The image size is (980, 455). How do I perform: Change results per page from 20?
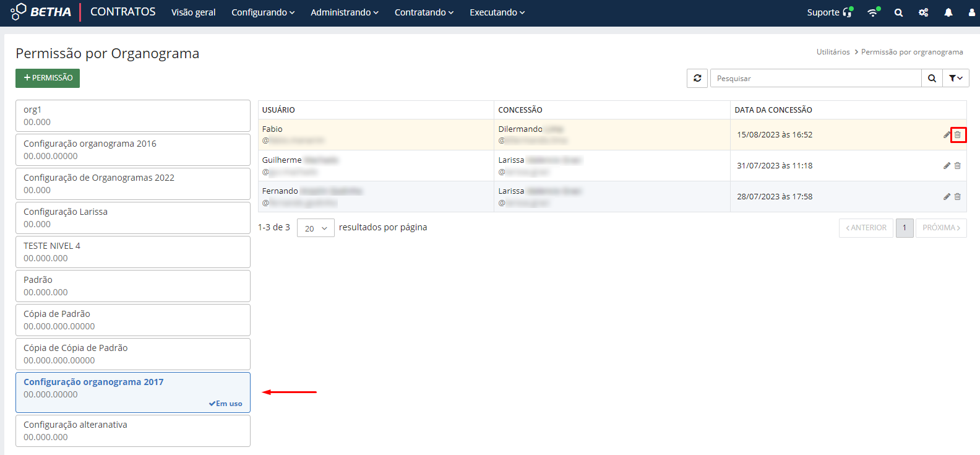pyautogui.click(x=316, y=228)
